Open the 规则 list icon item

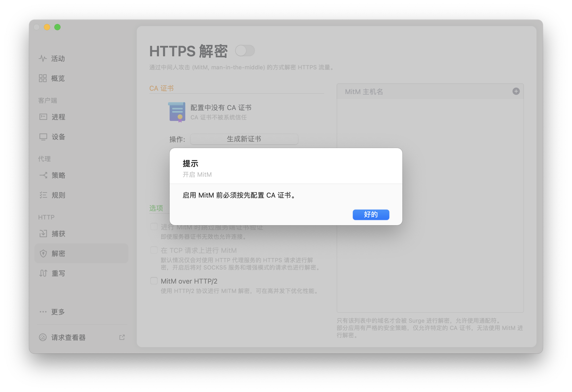pos(43,195)
